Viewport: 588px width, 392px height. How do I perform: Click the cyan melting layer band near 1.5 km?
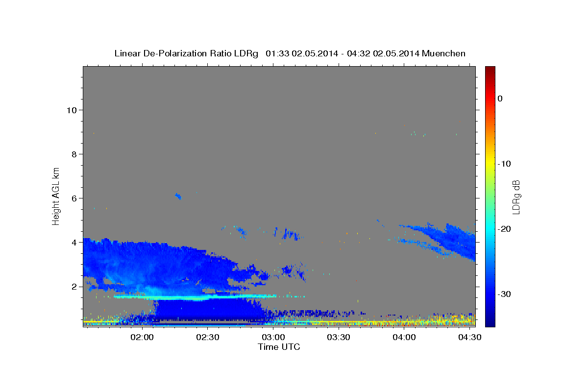coord(196,297)
